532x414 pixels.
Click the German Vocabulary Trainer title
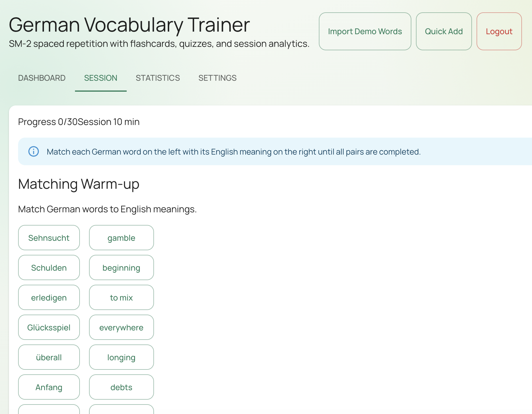130,25
